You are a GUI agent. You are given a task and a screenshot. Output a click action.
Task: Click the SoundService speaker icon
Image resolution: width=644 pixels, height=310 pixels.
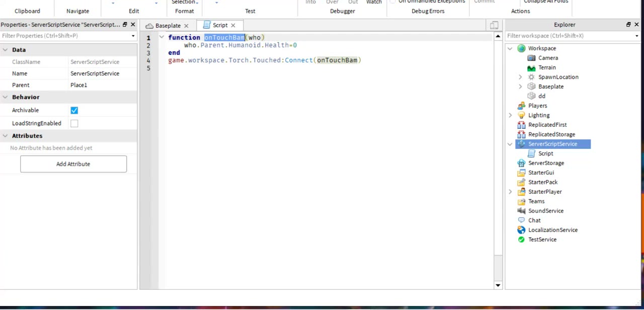coord(521,211)
